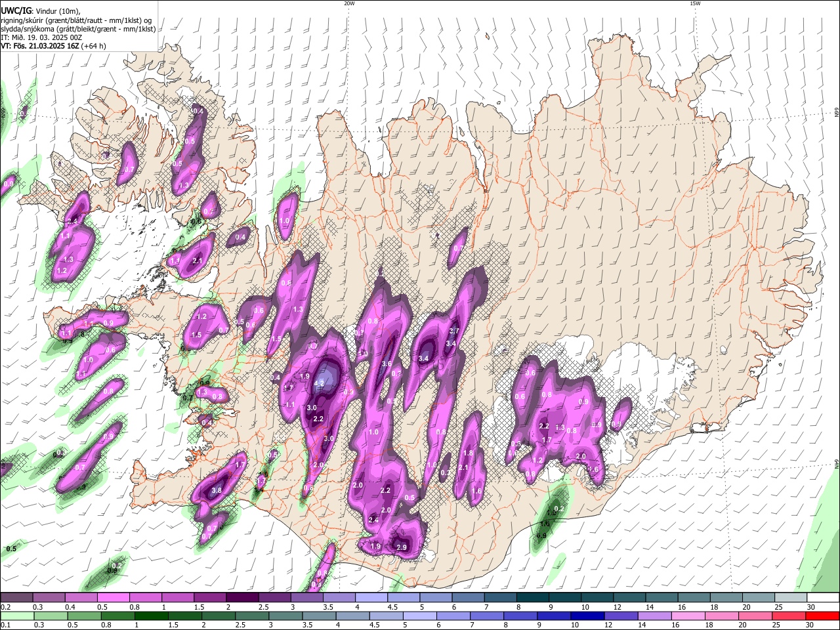Screen dimensions: 840x630
Task: Pick the dark plum 0.2 swatch on snow scale
Action: coord(16,598)
